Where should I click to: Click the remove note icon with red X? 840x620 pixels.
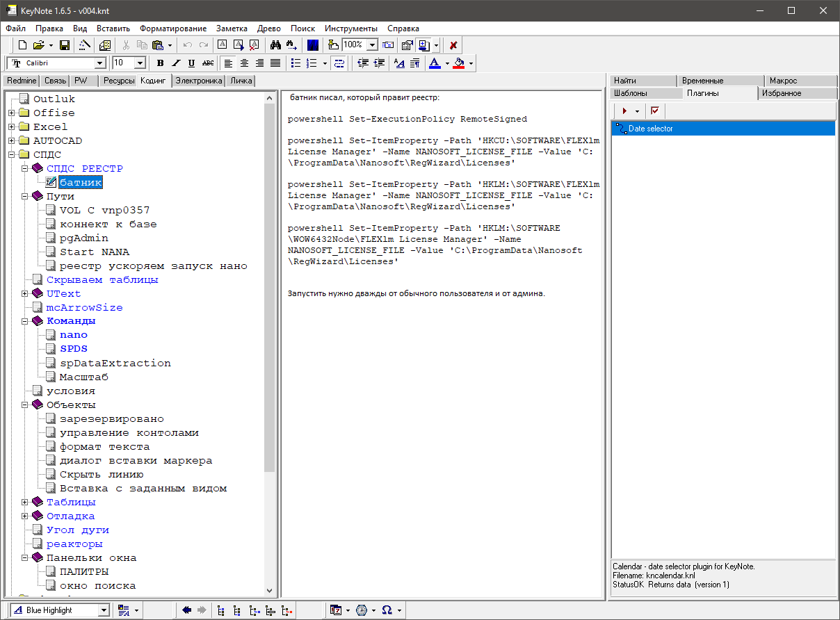point(255,45)
